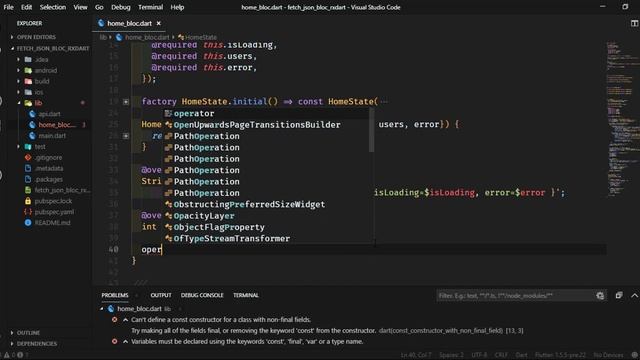Screen dimensions: 640x360
Task: Collapse home_bloc.dart group in Problems list
Action: coord(102,309)
